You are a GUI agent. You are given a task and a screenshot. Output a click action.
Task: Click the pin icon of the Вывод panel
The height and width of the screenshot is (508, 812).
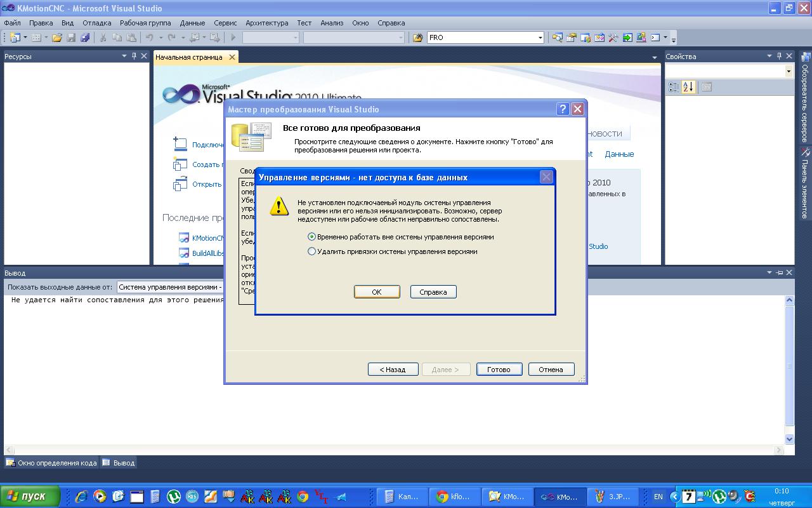tap(780, 272)
